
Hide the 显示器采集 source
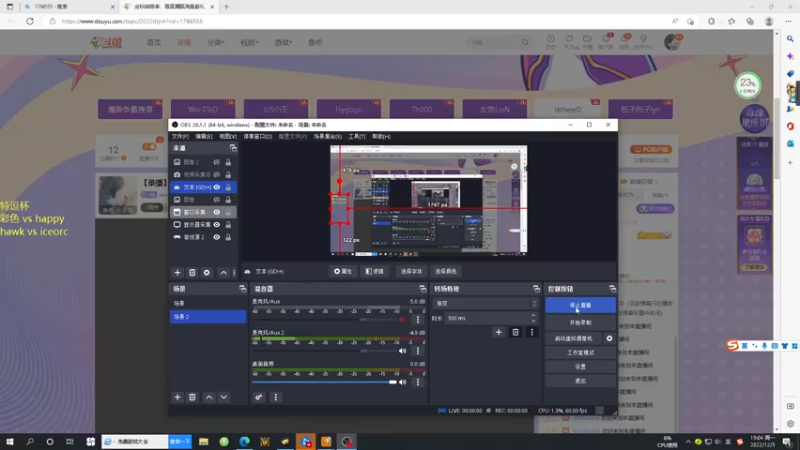pos(216,224)
